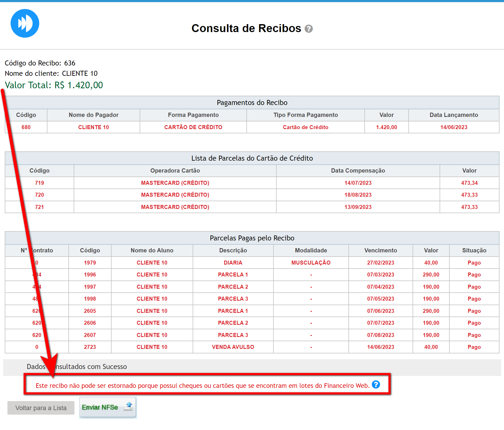Click CARTÃO DE CRÉDITO payment form cell
This screenshot has width=504, height=430.
pyautogui.click(x=193, y=127)
